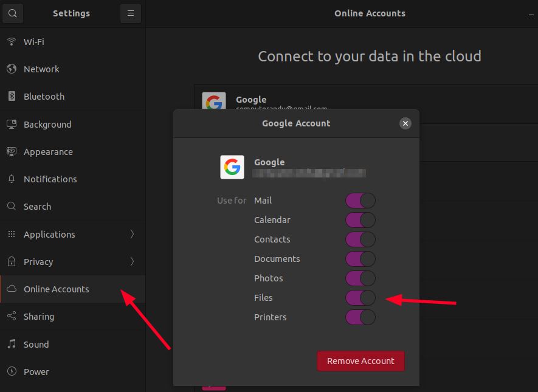Click the Network globe icon
This screenshot has height=392, width=538.
pos(12,69)
